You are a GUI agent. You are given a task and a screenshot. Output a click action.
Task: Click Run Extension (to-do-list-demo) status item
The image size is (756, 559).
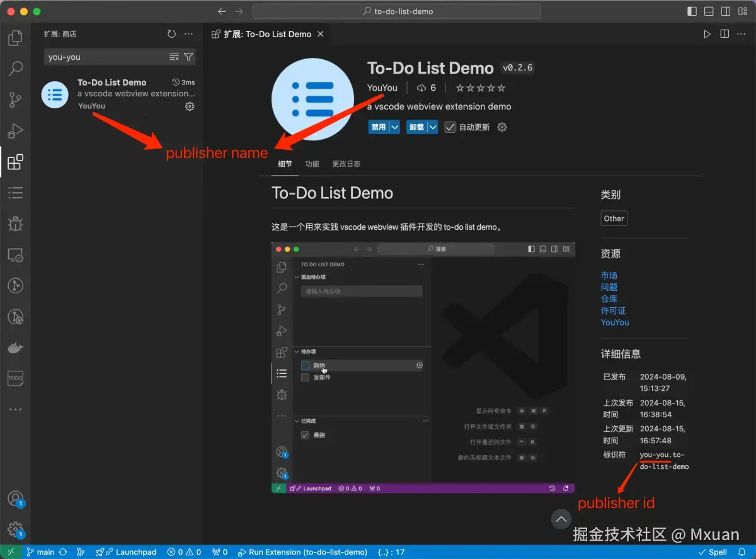click(302, 552)
